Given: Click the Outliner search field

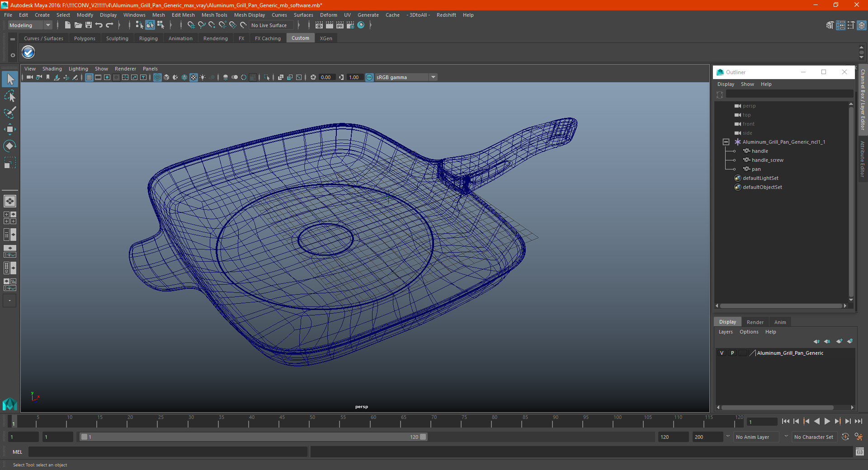Looking at the screenshot, I should pyautogui.click(x=789, y=94).
